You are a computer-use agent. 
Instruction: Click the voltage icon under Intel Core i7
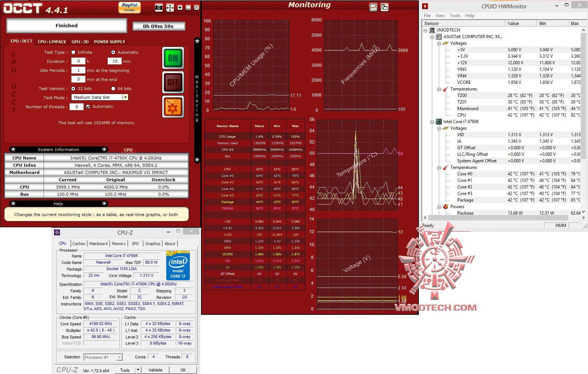click(445, 128)
